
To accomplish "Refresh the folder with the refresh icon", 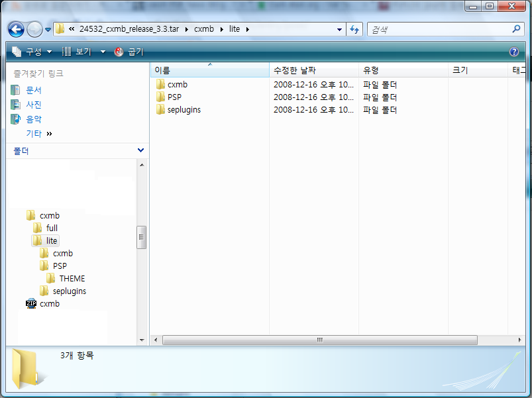I will coord(354,30).
